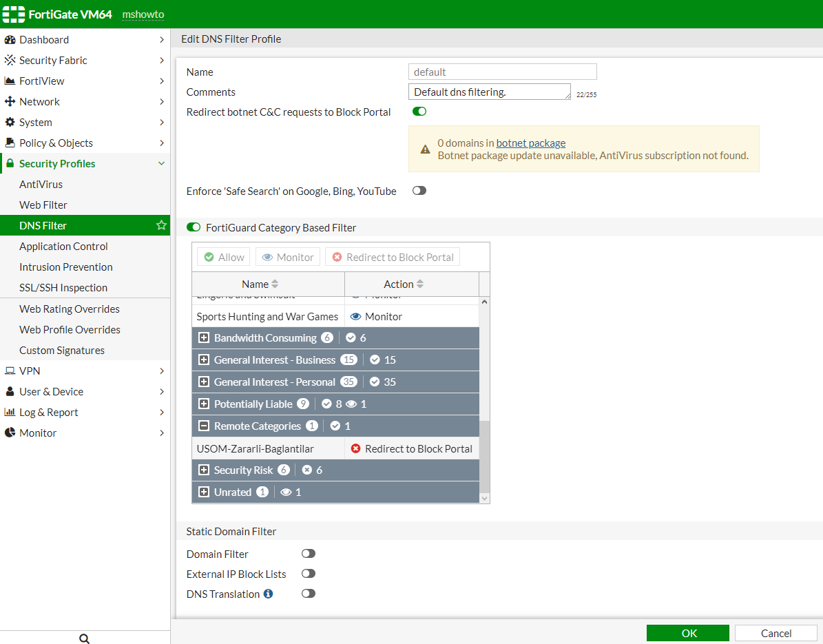The height and width of the screenshot is (644, 823).
Task: Click the DNS Translation info icon
Action: [268, 594]
